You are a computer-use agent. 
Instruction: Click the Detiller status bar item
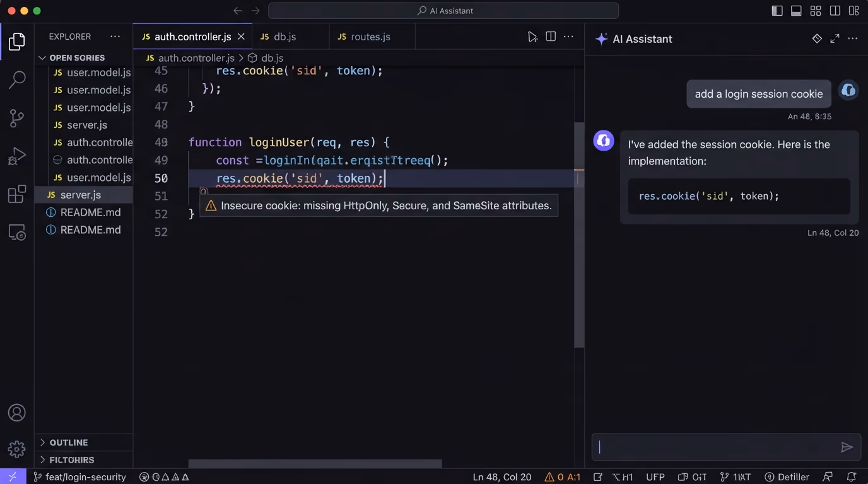point(787,476)
